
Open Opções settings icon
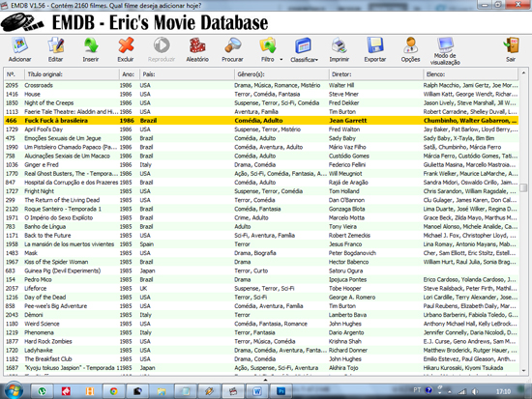pos(410,45)
